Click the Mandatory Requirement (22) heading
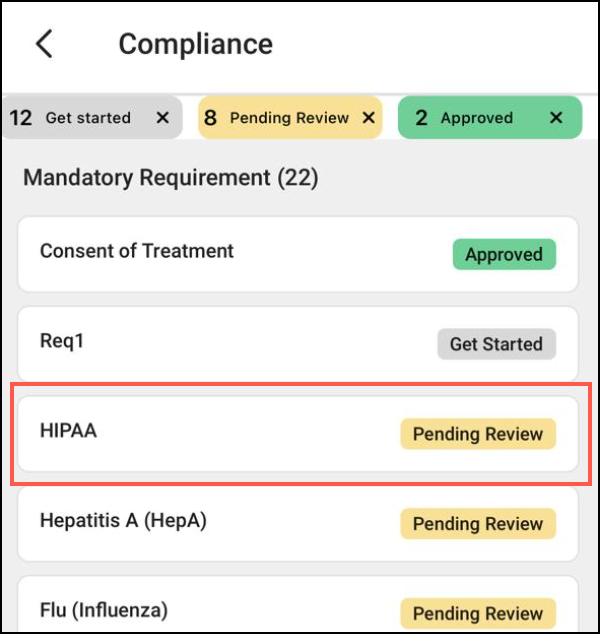 tap(171, 178)
